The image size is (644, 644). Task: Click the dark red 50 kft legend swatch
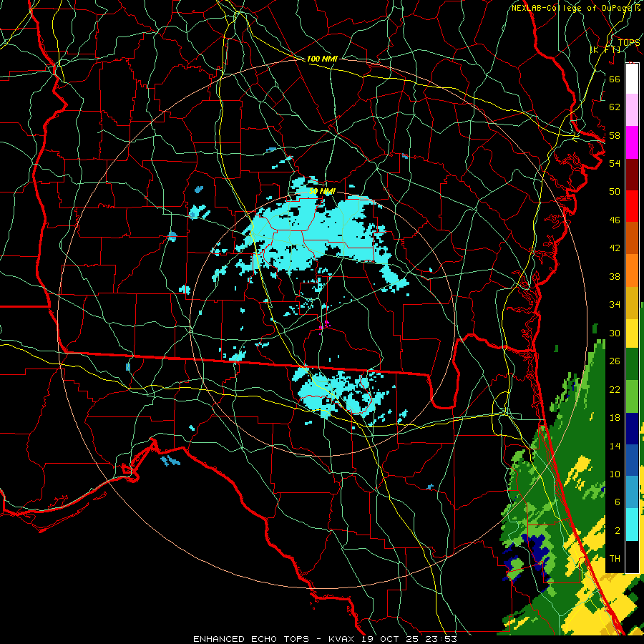tap(632, 175)
